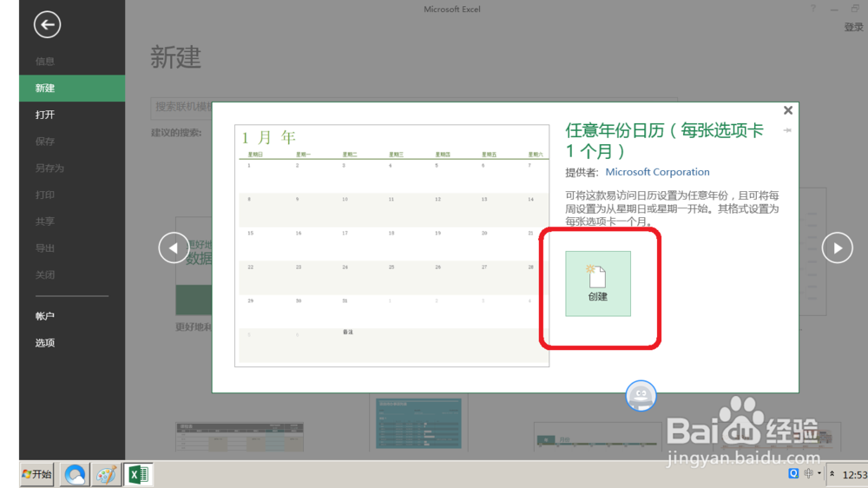Screen dimensions: 868x488
Task: Open the Paint icon on the taskbar
Action: click(106, 475)
